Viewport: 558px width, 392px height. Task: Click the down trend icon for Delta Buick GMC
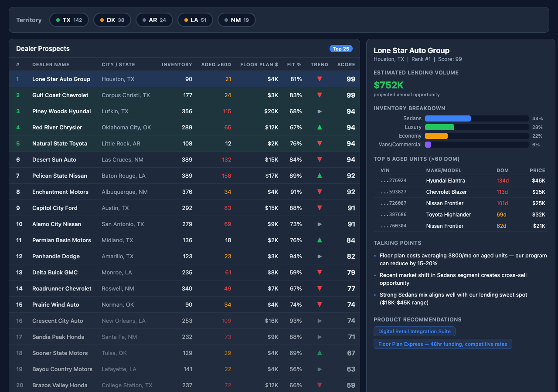320,273
